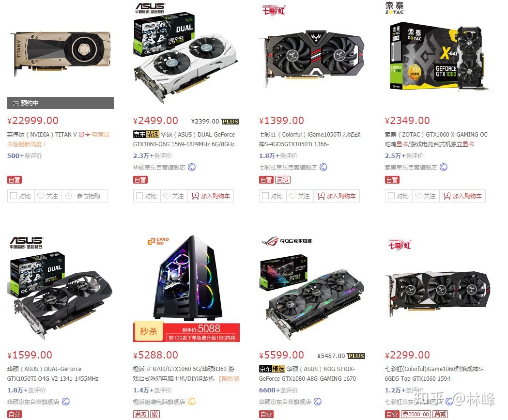This screenshot has width=508, height=420.
Task: Click the cart icon to add ZOTAC GTX1060 X-GAMING
Action: point(446,196)
